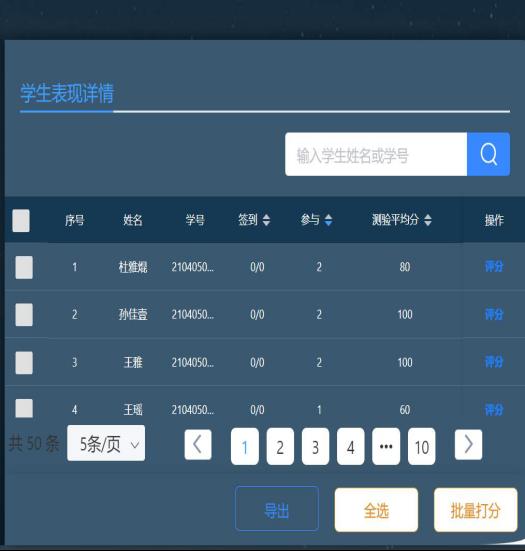Go to page 2
Viewport: 525px width, 551px height.
click(x=280, y=446)
